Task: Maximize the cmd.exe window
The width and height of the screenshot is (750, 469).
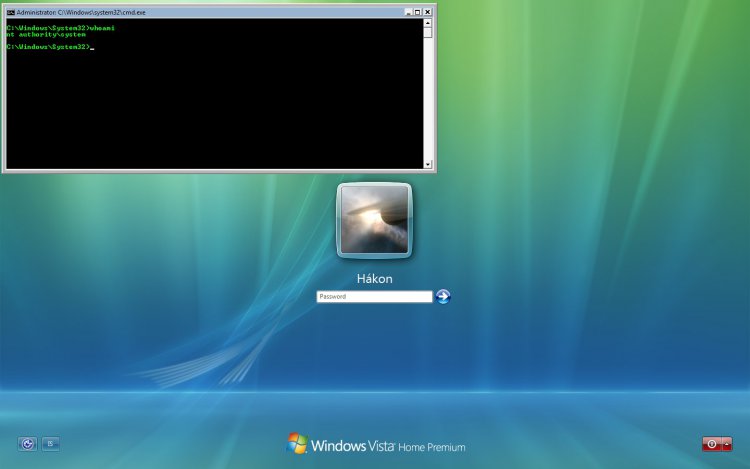Action: pyautogui.click(x=418, y=12)
